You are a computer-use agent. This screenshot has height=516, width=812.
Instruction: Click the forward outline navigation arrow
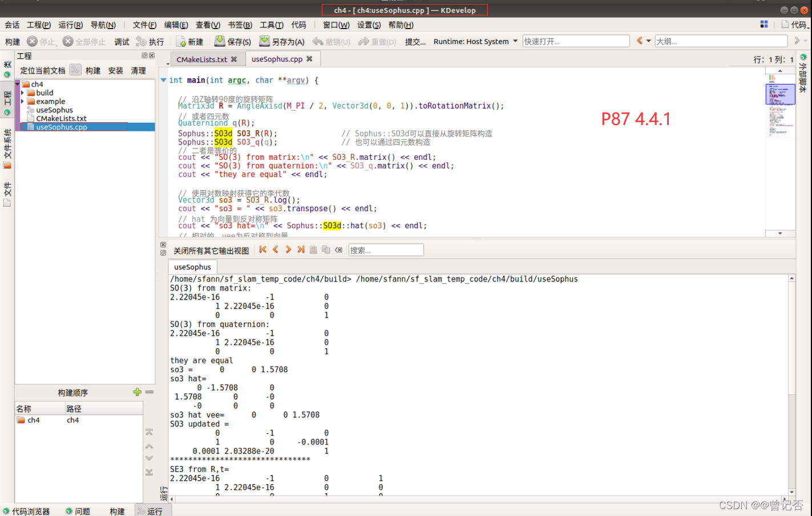click(797, 41)
